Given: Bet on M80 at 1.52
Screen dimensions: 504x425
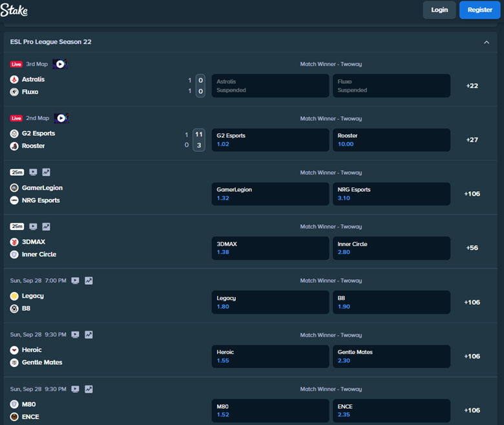Looking at the screenshot, I should click(x=270, y=411).
